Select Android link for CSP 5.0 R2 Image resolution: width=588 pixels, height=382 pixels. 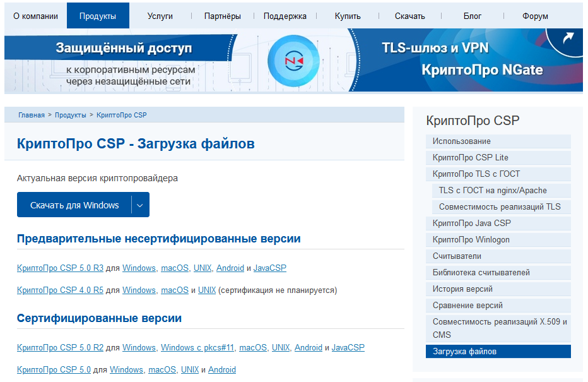click(309, 347)
